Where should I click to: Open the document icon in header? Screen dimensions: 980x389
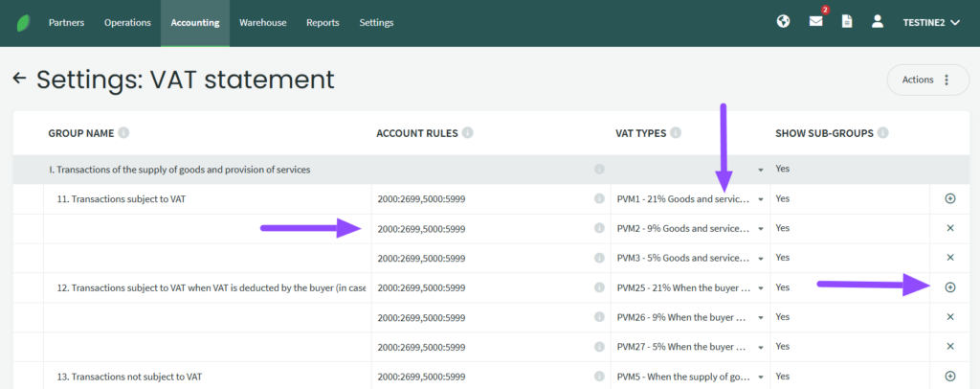tap(847, 22)
